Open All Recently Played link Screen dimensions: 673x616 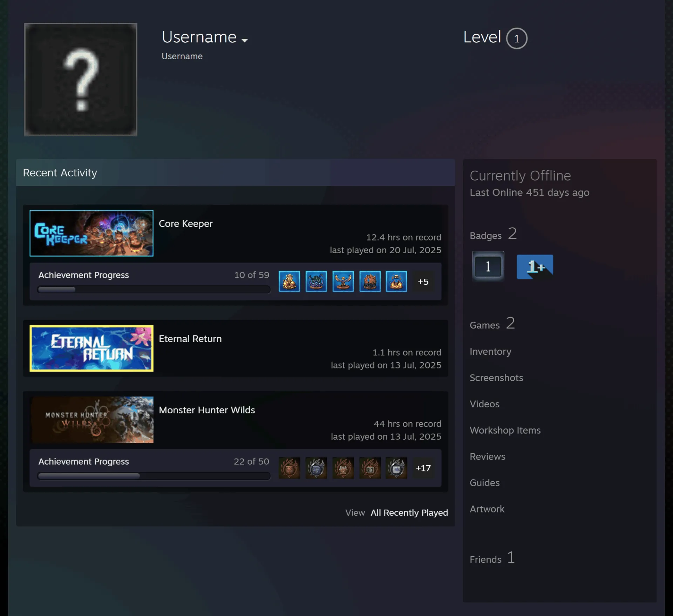click(409, 513)
